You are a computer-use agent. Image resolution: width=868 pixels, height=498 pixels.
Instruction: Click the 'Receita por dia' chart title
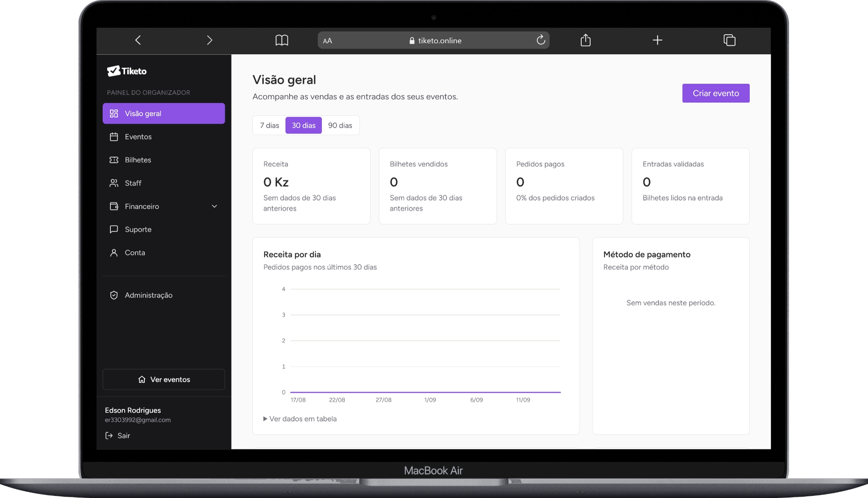point(292,254)
